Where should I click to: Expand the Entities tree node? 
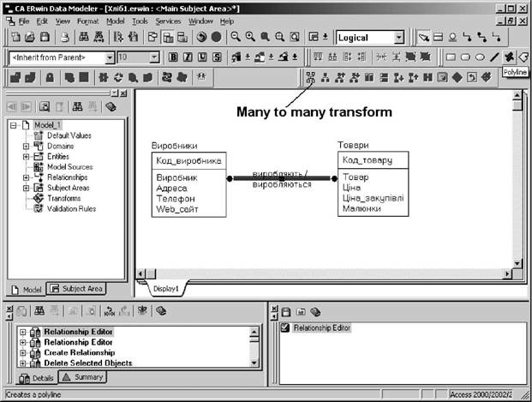[x=27, y=156]
